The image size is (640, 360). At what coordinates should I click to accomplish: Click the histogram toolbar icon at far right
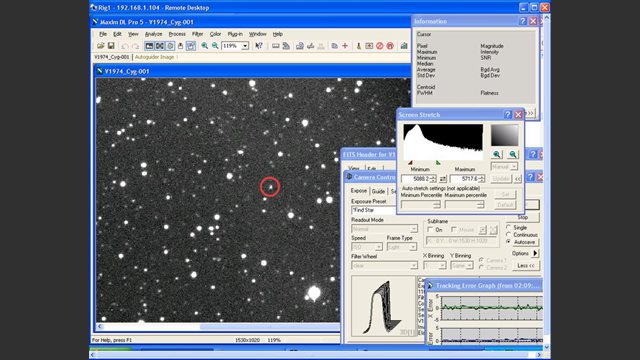[x=404, y=46]
